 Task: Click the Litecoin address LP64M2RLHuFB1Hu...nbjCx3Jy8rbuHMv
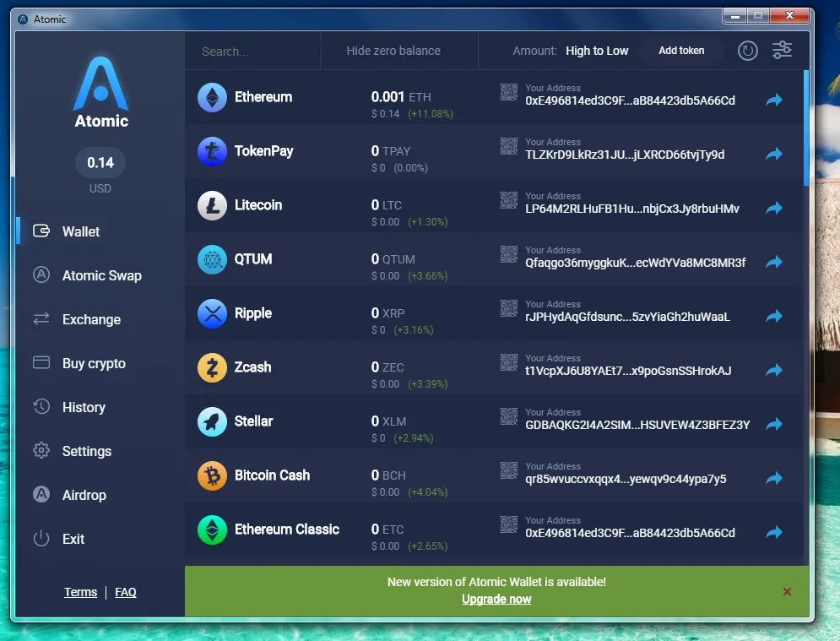click(x=632, y=209)
